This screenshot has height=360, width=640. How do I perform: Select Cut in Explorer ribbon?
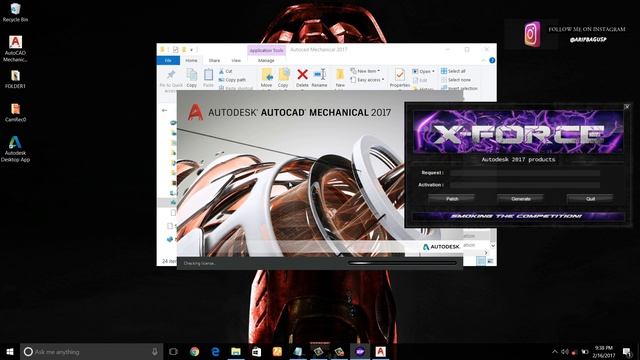point(225,71)
